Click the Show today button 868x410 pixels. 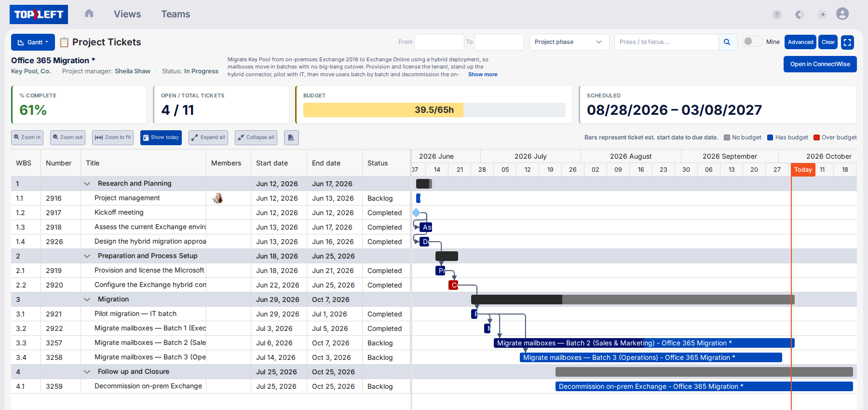point(161,137)
